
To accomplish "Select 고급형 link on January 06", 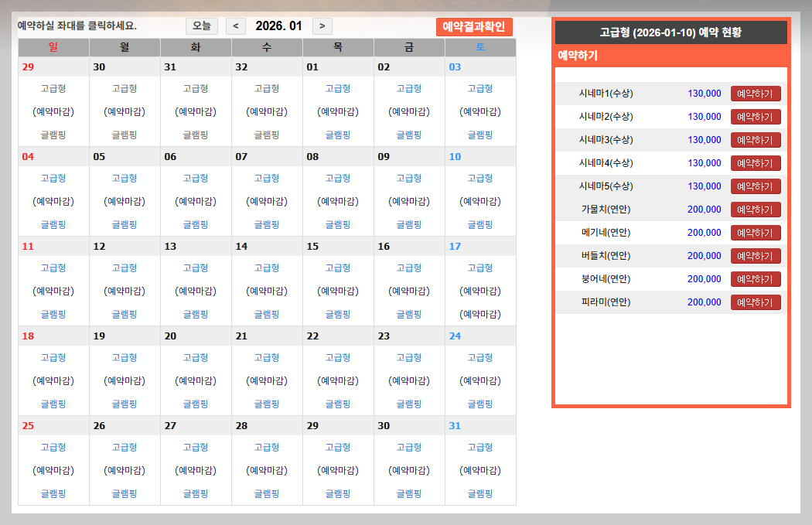I will [196, 178].
